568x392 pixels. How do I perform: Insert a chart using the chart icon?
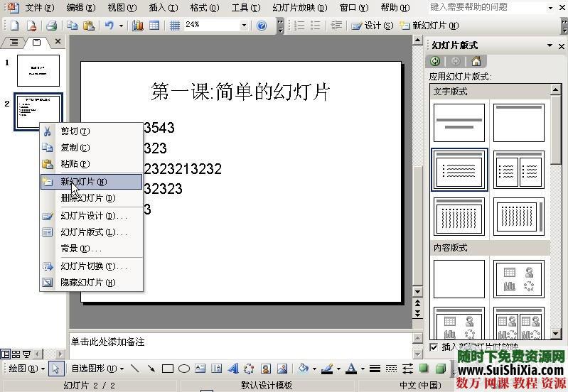[138, 26]
